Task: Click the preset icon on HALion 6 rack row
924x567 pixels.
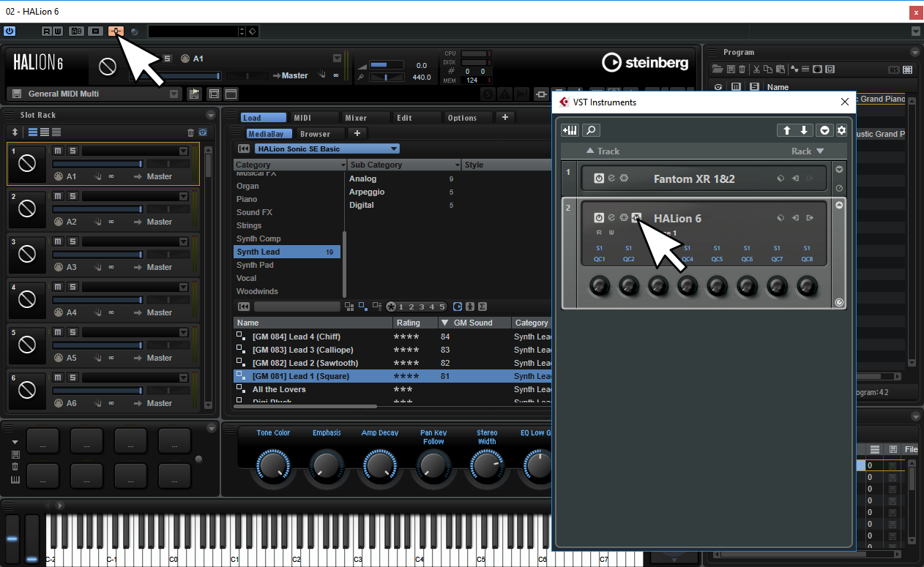Action: tap(780, 218)
